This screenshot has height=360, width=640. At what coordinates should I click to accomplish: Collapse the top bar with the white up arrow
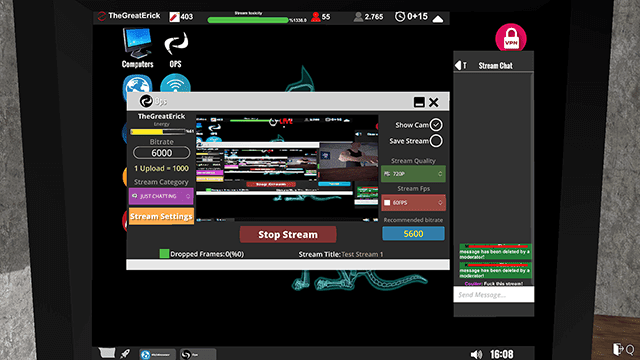pyautogui.click(x=438, y=19)
